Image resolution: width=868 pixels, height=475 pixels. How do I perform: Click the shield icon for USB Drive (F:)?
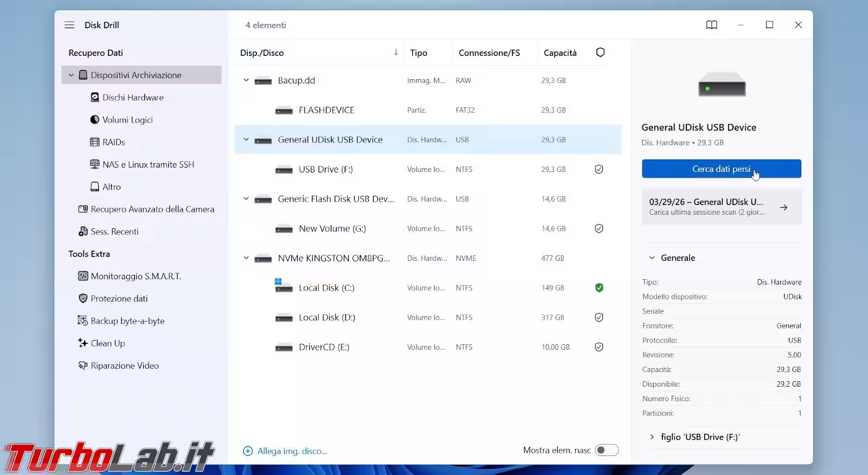coord(599,169)
